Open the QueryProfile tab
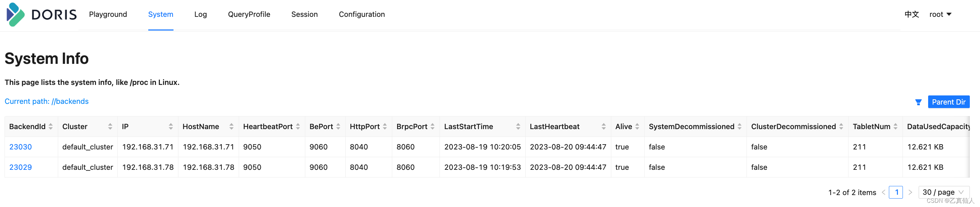The height and width of the screenshot is (207, 980). [x=249, y=14]
